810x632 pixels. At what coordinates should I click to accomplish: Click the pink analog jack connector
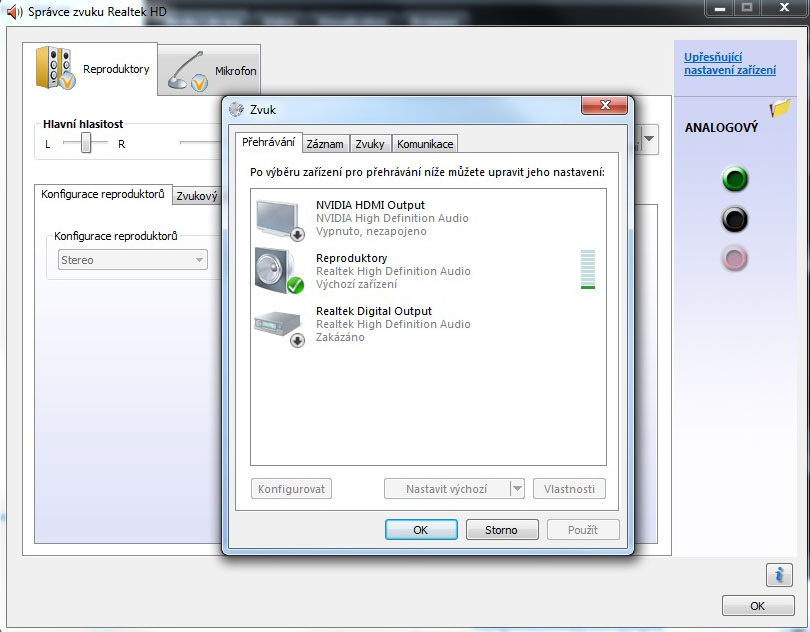pyautogui.click(x=735, y=258)
